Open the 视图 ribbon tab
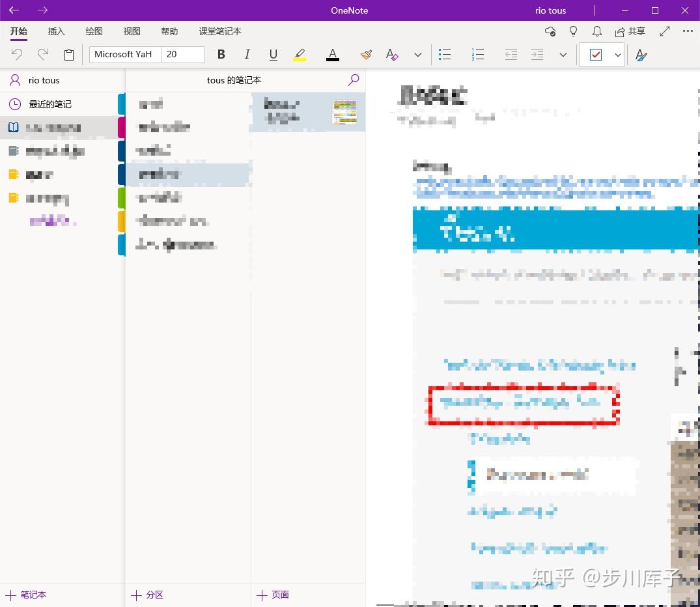The image size is (700, 607). point(132,31)
